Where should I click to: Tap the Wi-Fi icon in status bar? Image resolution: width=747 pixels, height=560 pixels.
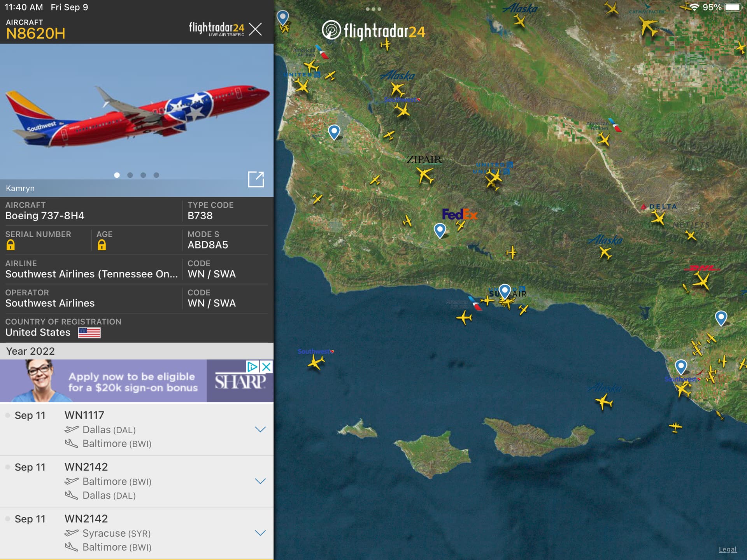(x=694, y=7)
